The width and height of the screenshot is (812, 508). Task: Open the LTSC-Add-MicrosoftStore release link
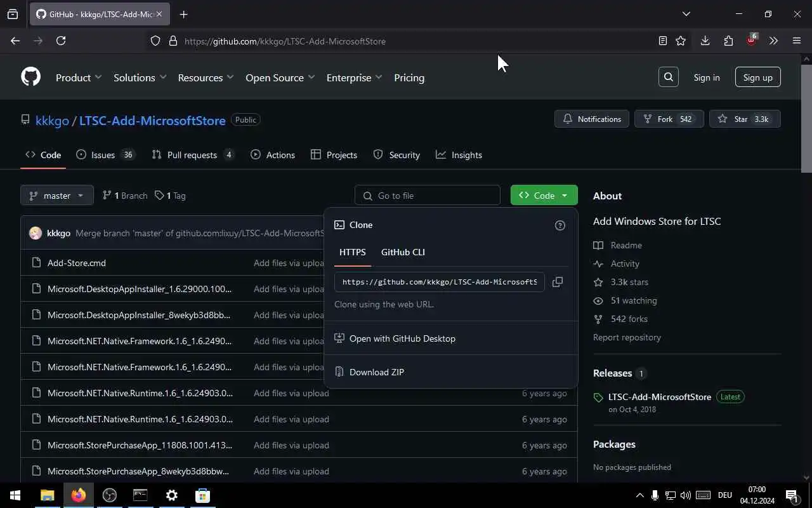coord(660,397)
